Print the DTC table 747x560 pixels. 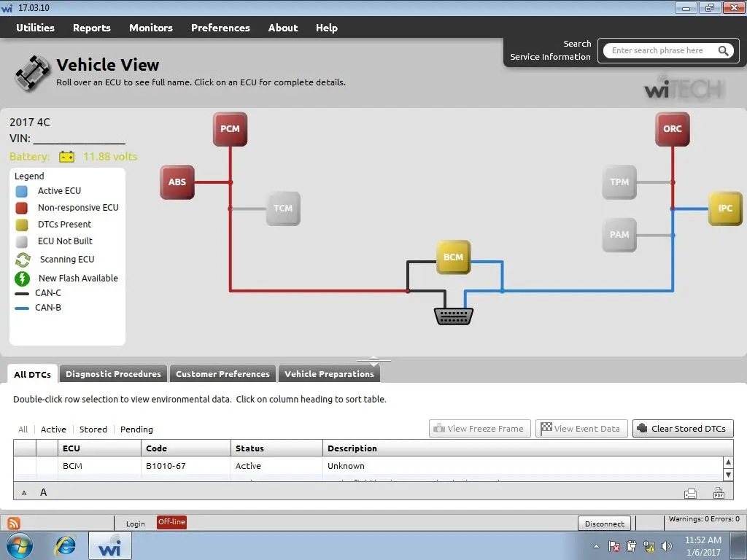click(x=690, y=494)
